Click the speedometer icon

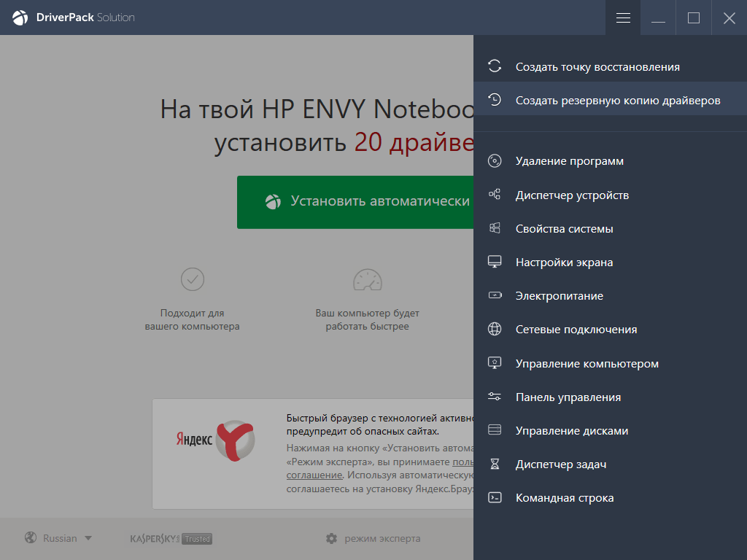(x=368, y=279)
